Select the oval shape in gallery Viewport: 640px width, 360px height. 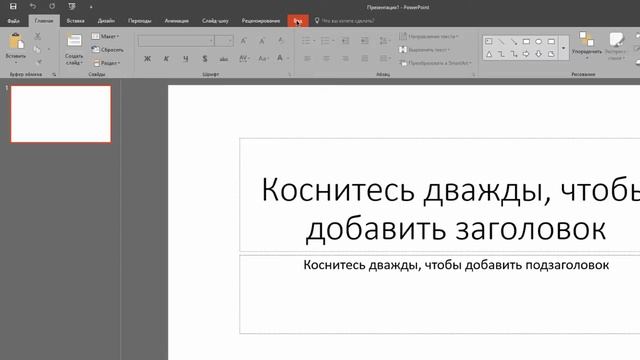pos(538,41)
